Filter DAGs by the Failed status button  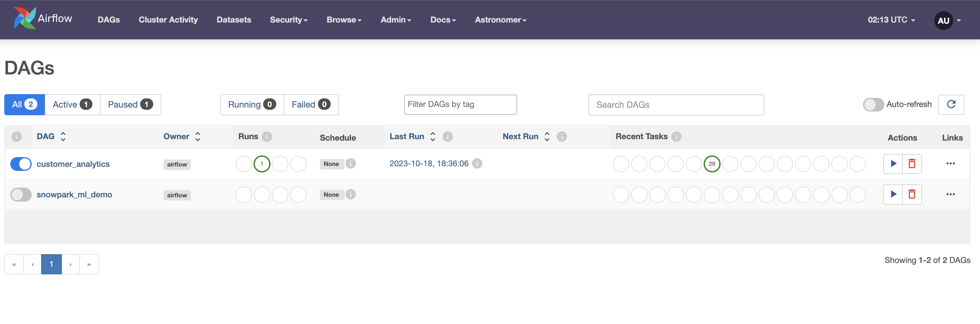click(x=311, y=105)
